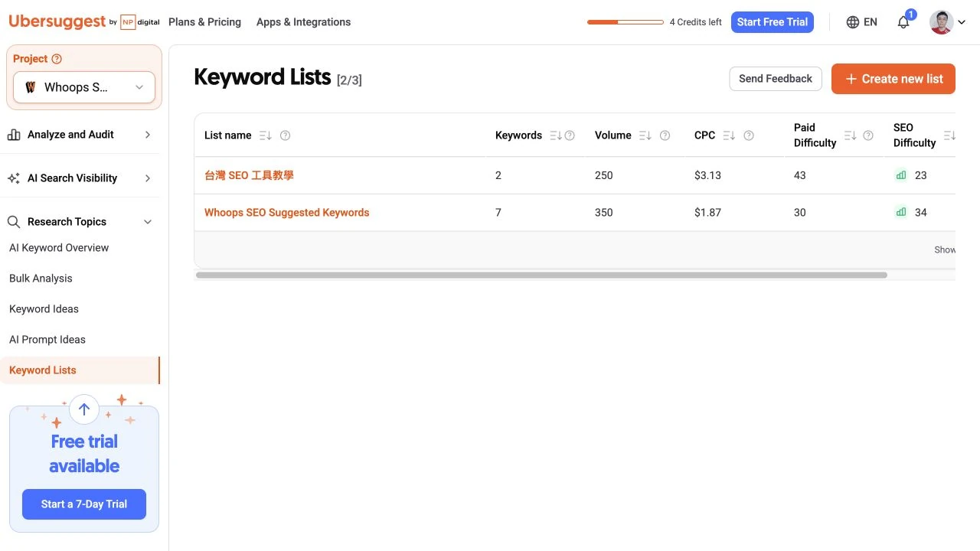This screenshot has height=551, width=980.
Task: Click Send Feedback button
Action: click(776, 79)
